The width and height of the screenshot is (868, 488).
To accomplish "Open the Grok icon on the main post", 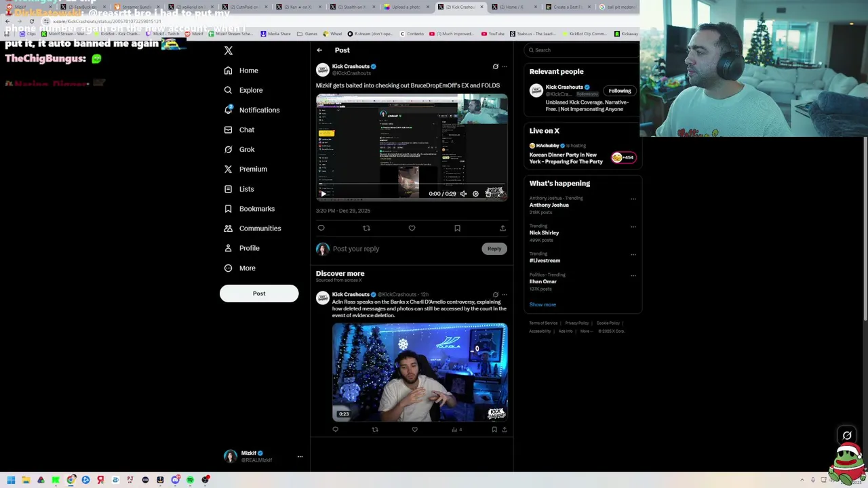I will pos(495,66).
